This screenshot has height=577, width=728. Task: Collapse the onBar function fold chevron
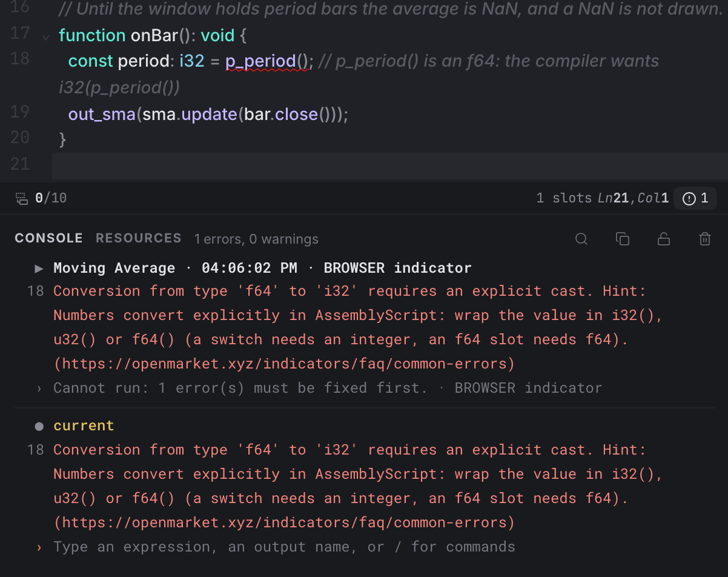click(45, 37)
